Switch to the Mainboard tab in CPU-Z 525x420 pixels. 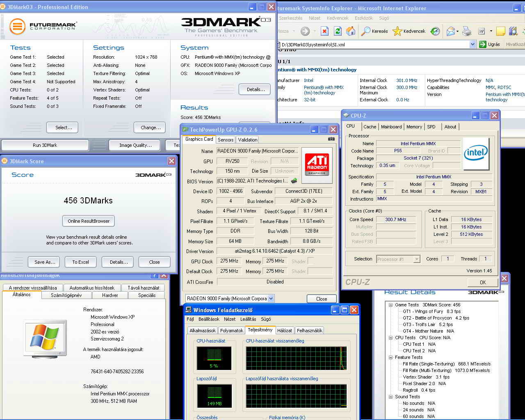[x=391, y=127]
